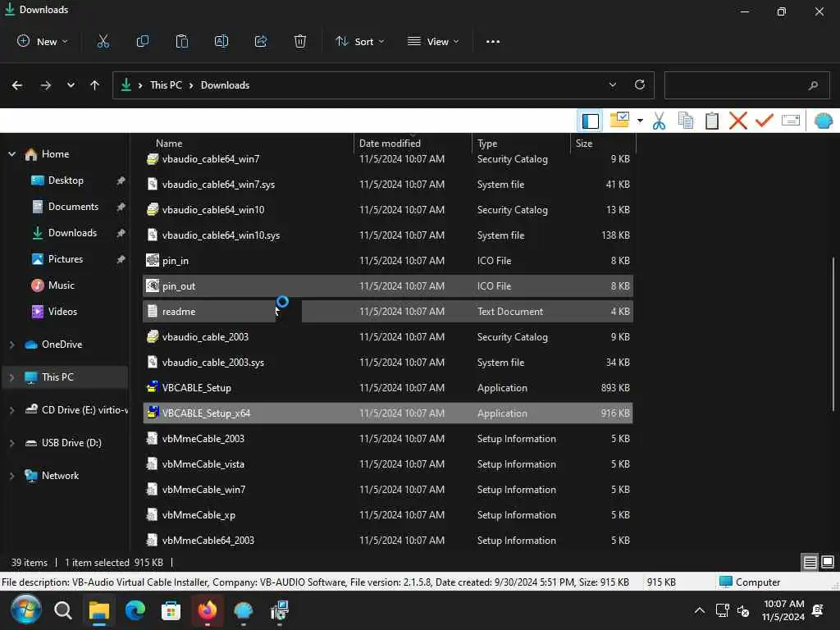
Task: Select Pictures in the navigation pane
Action: click(x=66, y=259)
